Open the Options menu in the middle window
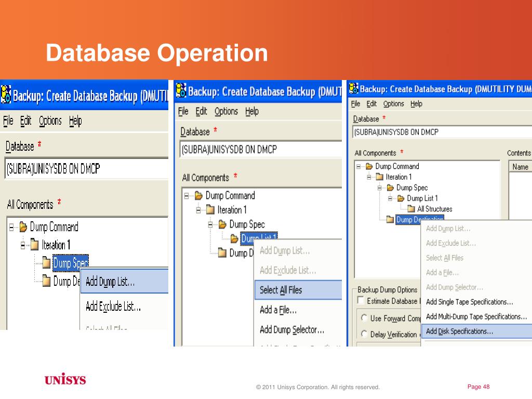532x399 pixels. pyautogui.click(x=226, y=112)
